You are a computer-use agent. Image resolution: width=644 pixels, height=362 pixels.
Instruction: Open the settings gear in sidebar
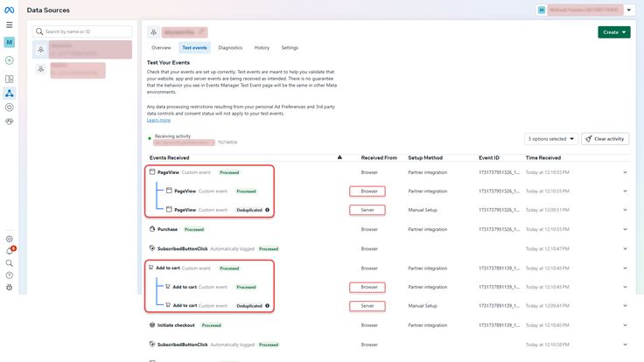pyautogui.click(x=9, y=239)
